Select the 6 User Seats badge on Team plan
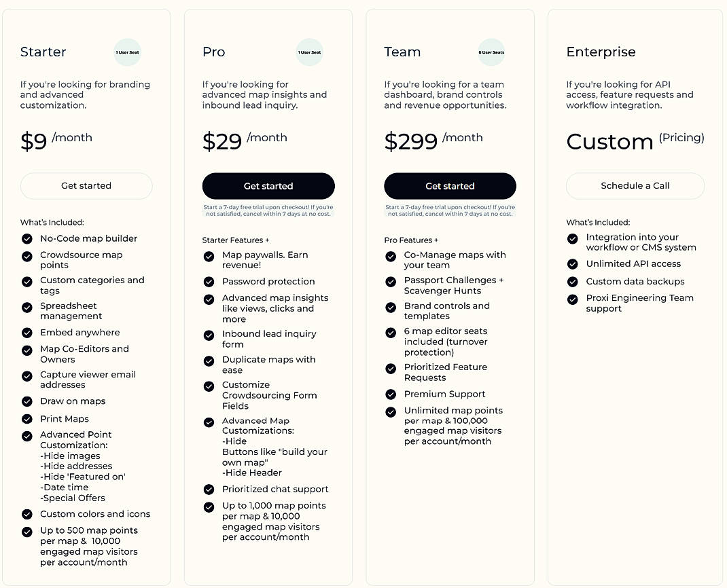This screenshot has width=727, height=588. [x=491, y=52]
